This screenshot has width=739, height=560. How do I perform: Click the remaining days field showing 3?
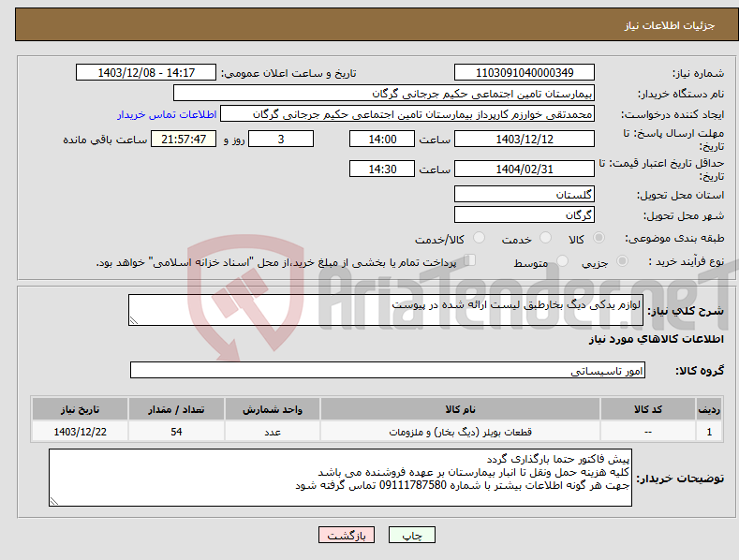[281, 139]
